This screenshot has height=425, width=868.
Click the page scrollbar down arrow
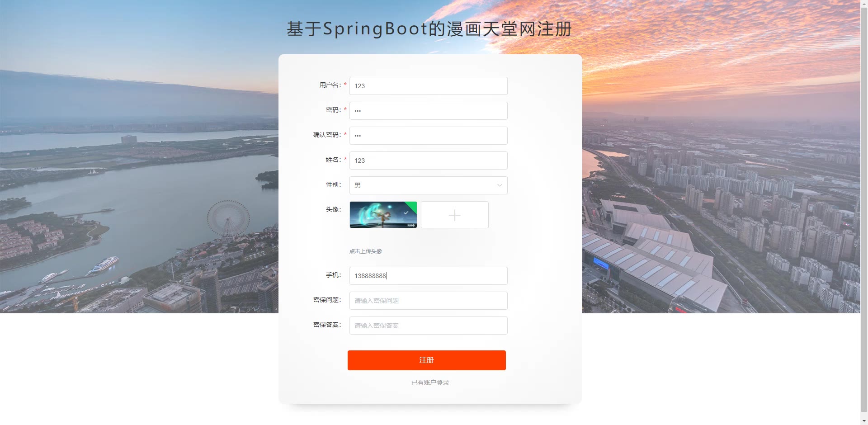[864, 421]
